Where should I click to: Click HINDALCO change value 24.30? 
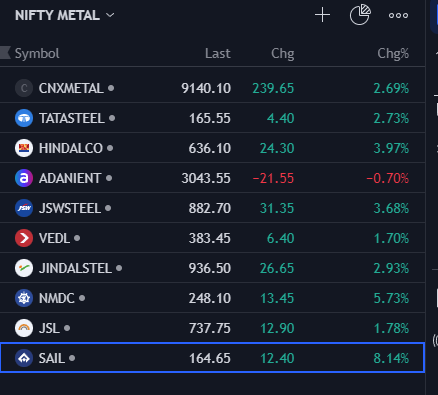277,148
